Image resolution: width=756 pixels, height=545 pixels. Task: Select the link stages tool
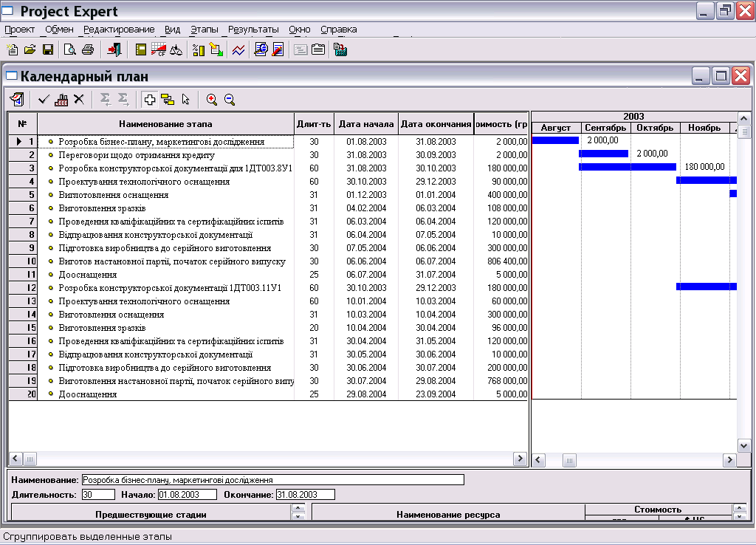pyautogui.click(x=168, y=100)
